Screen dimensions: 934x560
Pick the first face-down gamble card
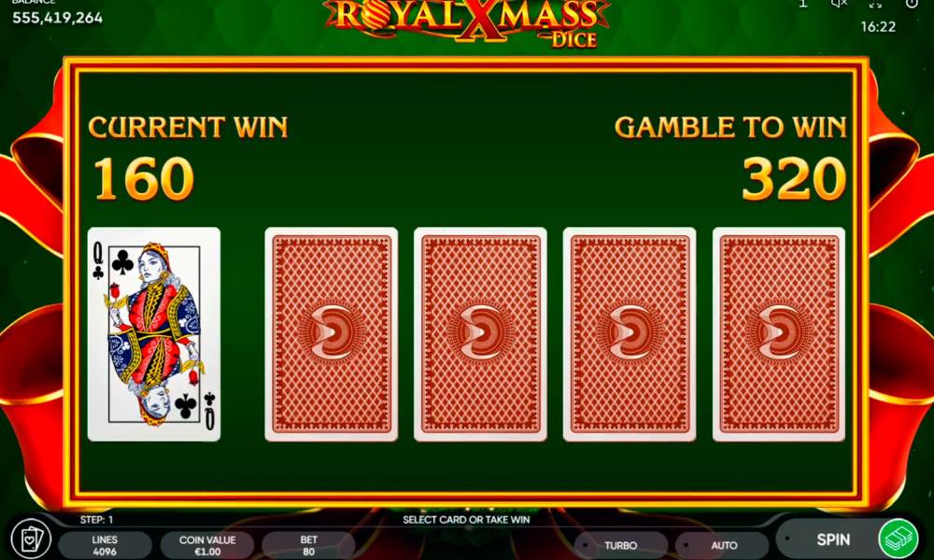tap(332, 334)
